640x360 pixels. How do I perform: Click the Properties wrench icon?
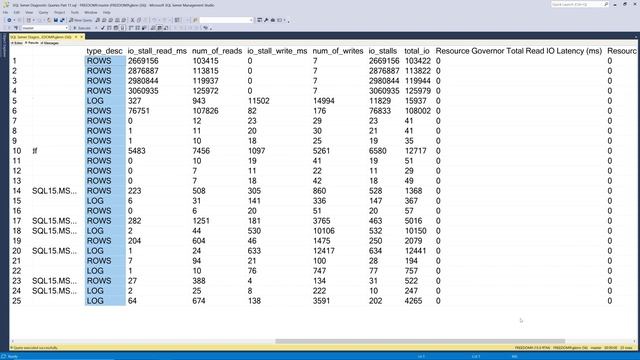[x=266, y=20]
